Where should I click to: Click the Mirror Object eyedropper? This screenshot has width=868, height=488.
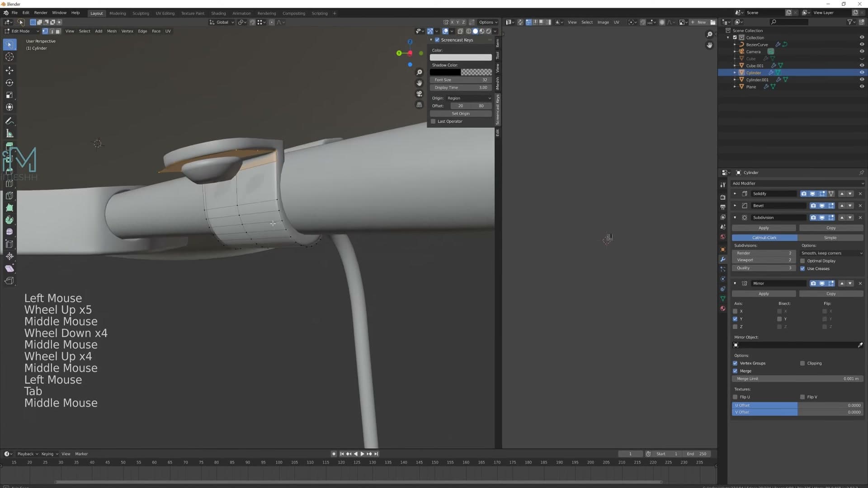(x=860, y=345)
